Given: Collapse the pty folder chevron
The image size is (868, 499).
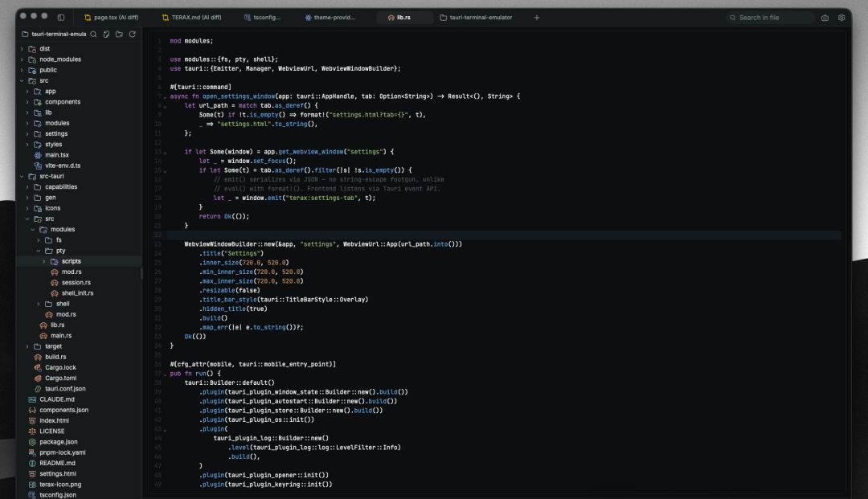Looking at the screenshot, I should (x=39, y=251).
